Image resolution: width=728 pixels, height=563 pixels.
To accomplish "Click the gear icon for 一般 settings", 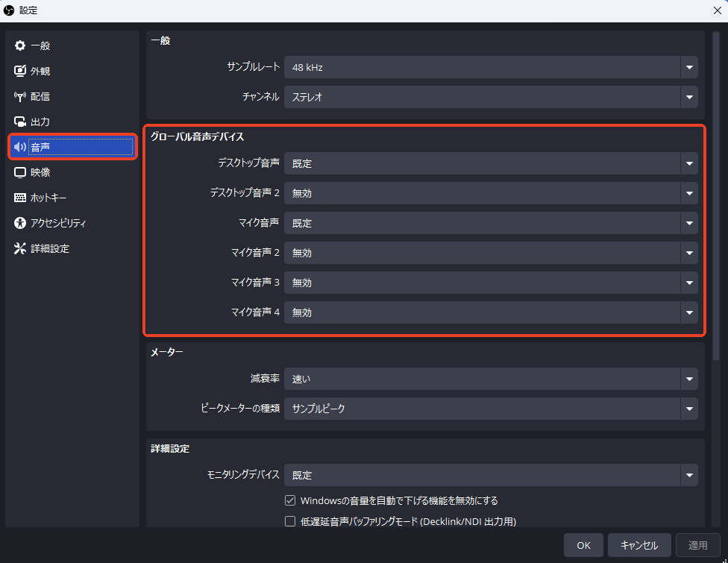I will click(20, 46).
